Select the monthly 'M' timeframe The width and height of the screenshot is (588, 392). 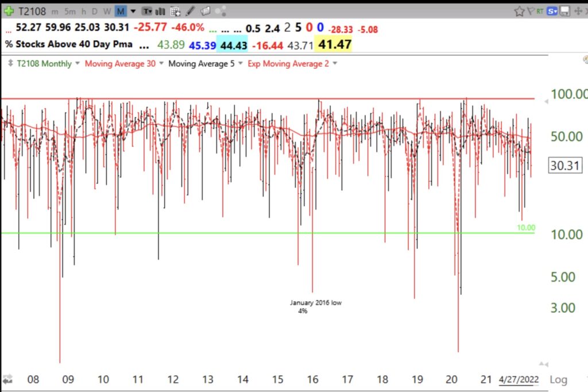click(121, 11)
